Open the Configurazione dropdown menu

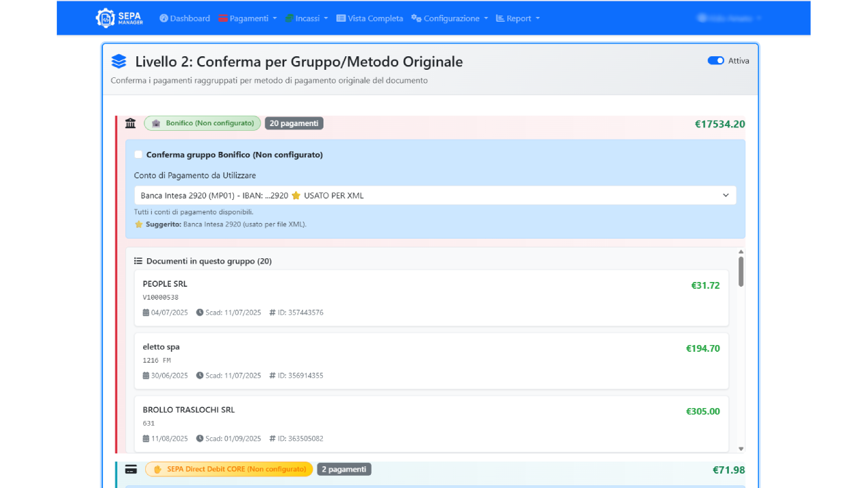click(x=450, y=18)
